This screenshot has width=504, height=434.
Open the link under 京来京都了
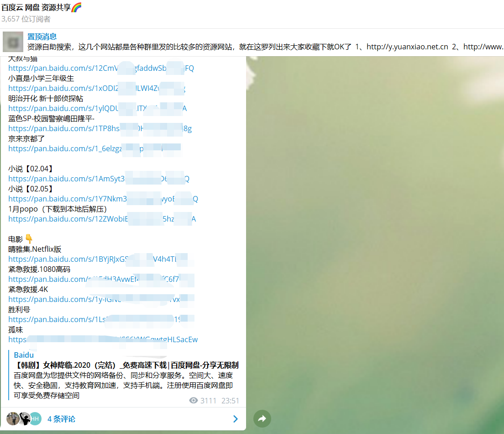coord(94,148)
